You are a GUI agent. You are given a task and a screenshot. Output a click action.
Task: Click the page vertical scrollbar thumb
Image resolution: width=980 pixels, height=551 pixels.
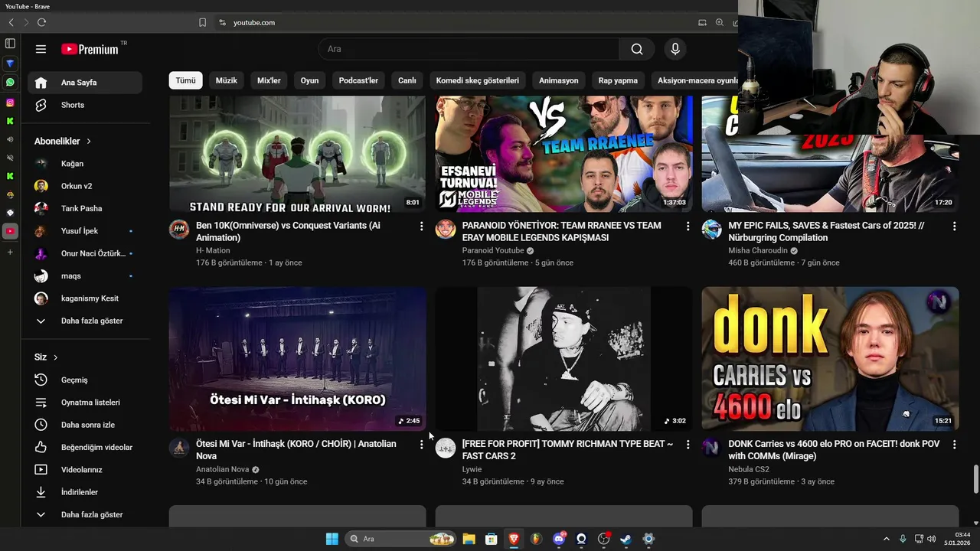pos(975,479)
